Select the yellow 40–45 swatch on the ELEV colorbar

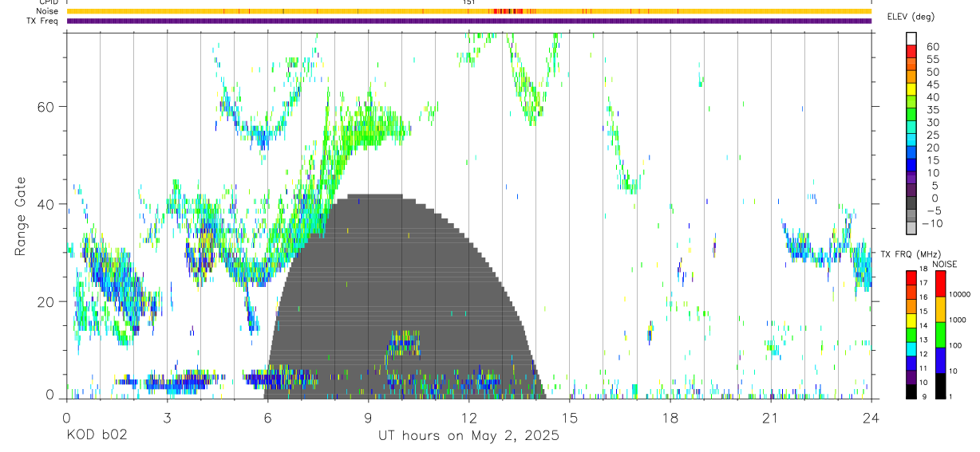[x=911, y=89]
